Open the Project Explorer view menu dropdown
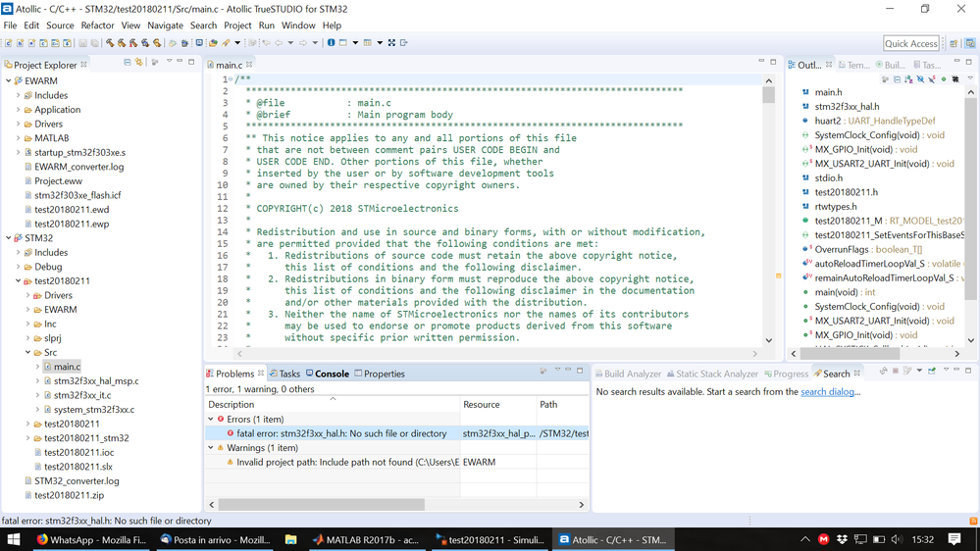The height and width of the screenshot is (551, 980). pos(169,62)
